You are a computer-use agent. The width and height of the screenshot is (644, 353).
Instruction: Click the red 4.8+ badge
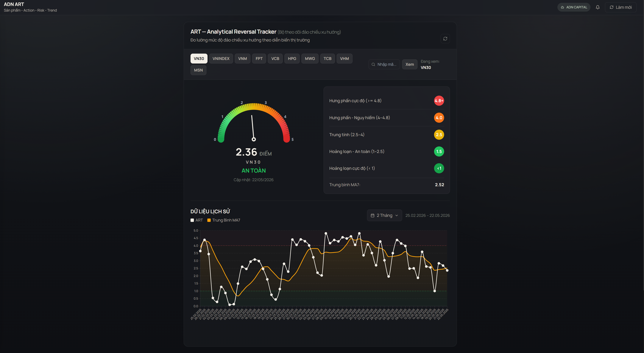pos(439,100)
